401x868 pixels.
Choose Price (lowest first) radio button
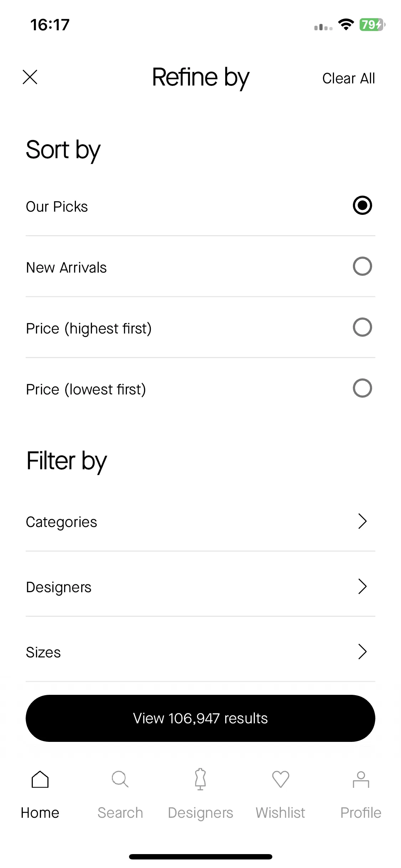point(362,388)
